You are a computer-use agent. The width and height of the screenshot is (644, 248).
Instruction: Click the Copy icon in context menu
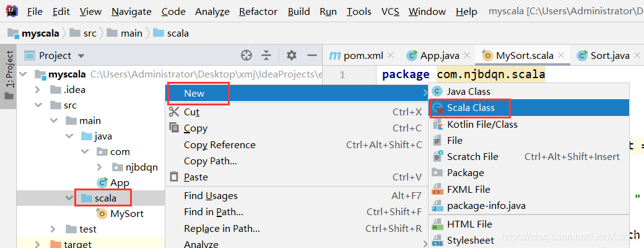(x=174, y=128)
